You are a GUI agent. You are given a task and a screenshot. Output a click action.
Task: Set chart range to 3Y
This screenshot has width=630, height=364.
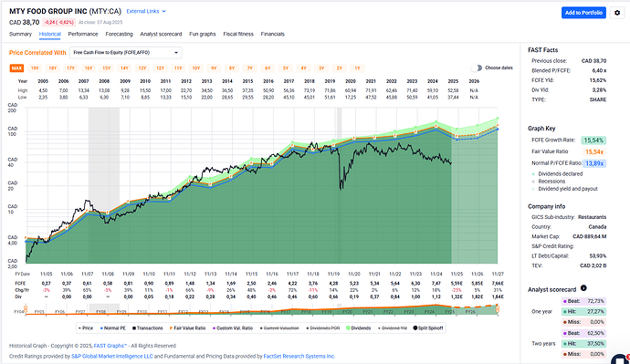(x=321, y=68)
